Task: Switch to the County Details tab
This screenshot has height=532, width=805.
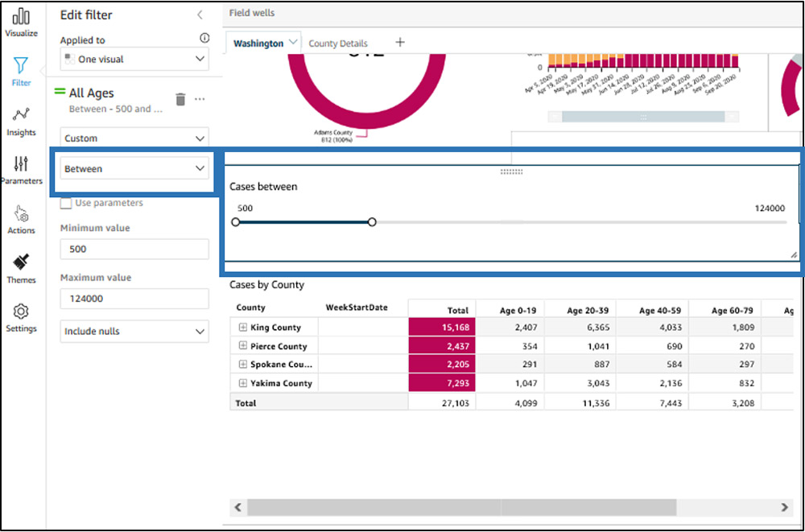Action: coord(338,43)
